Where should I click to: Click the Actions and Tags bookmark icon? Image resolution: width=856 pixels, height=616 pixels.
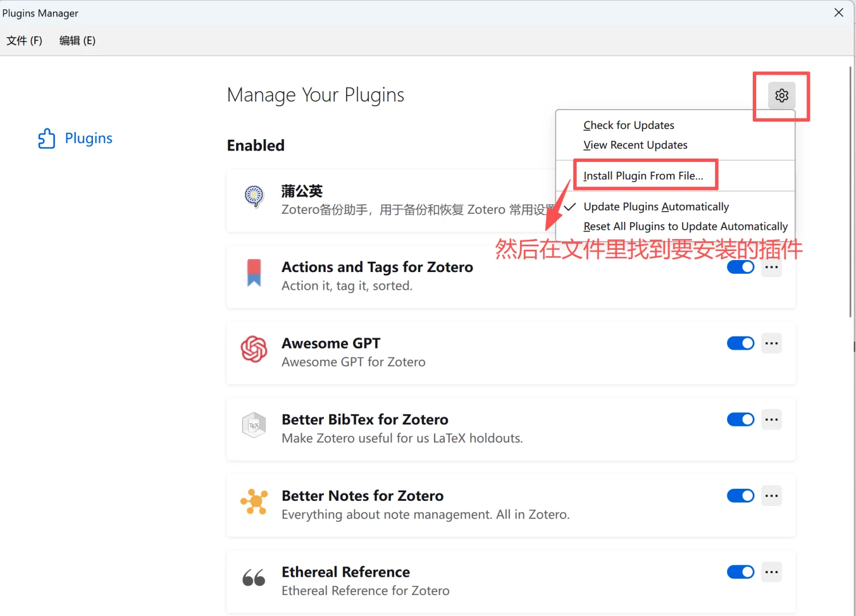254,273
